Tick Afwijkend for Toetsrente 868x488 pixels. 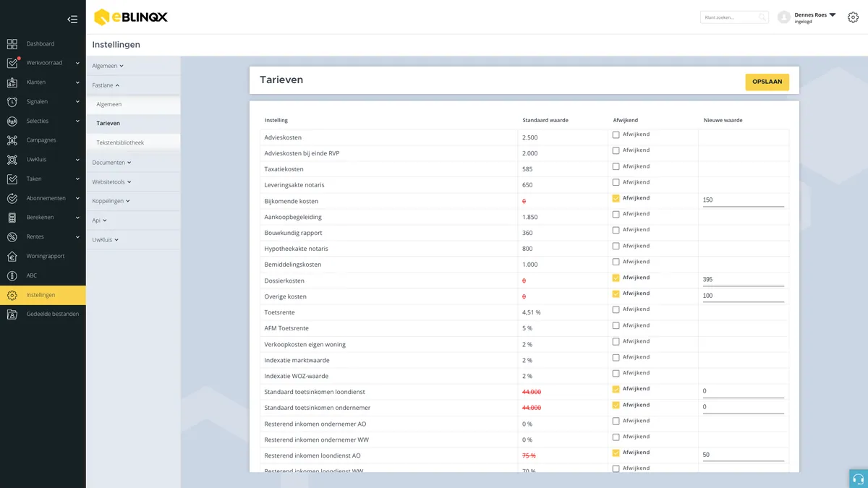pos(616,310)
